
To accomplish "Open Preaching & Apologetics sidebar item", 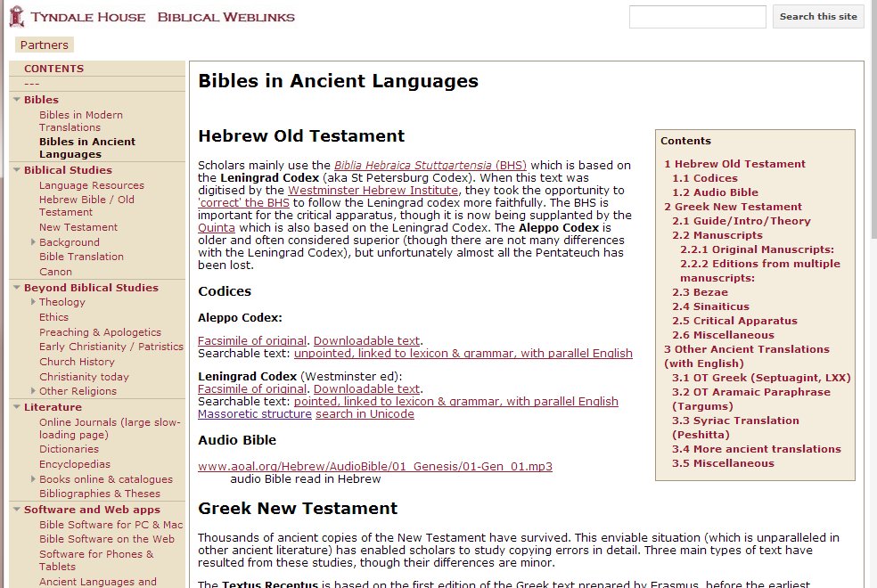I will (100, 332).
